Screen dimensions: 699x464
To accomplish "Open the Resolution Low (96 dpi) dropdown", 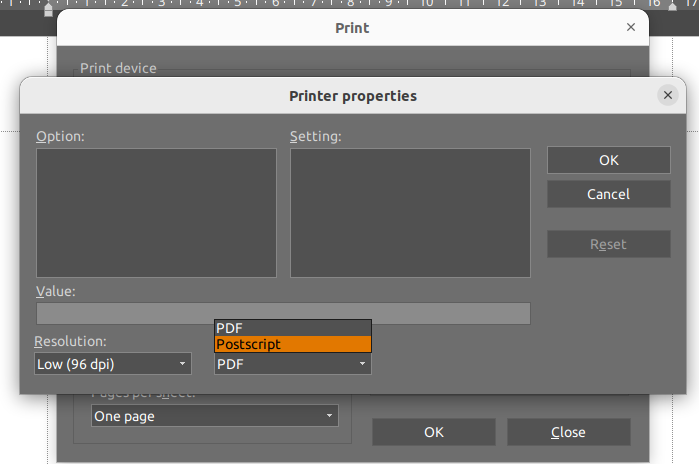I will point(112,364).
